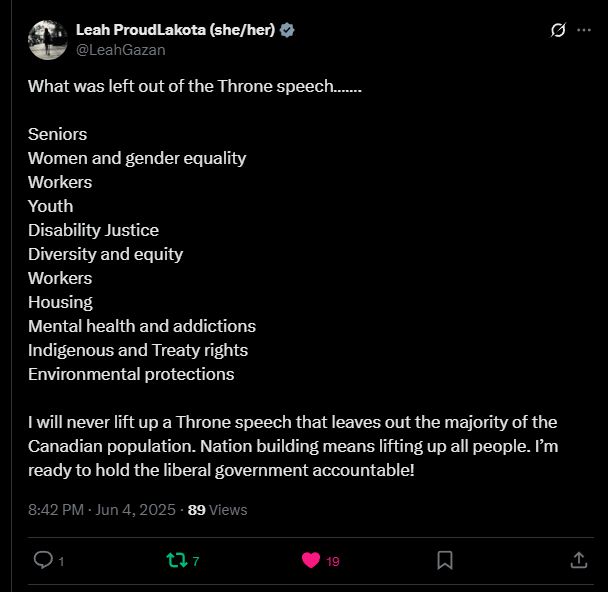This screenshot has height=592, width=608.
Task: Click the Indigenous and Treaty rights line
Action: click(138, 350)
